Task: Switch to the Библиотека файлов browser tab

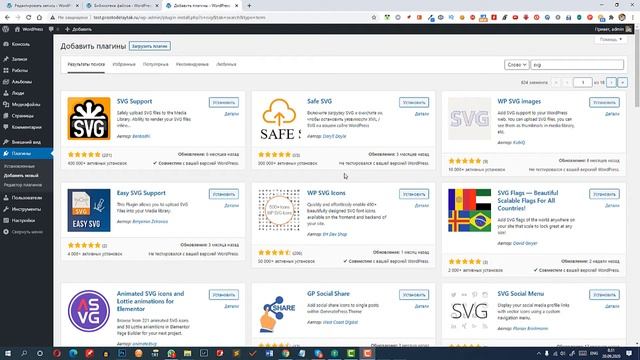Action: point(121,6)
